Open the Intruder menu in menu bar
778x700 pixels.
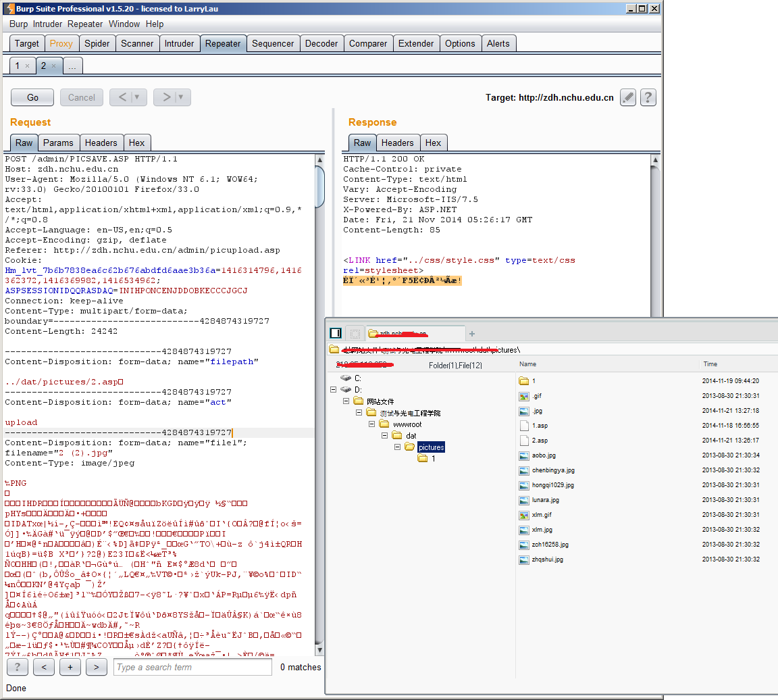(x=48, y=24)
